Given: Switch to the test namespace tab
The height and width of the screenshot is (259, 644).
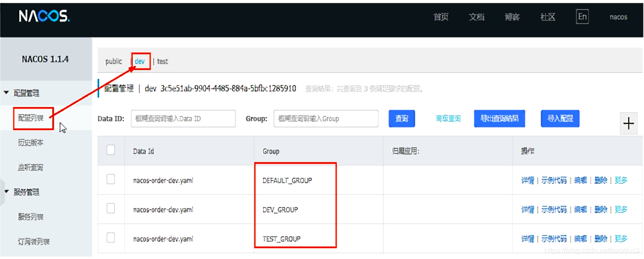Looking at the screenshot, I should [162, 61].
